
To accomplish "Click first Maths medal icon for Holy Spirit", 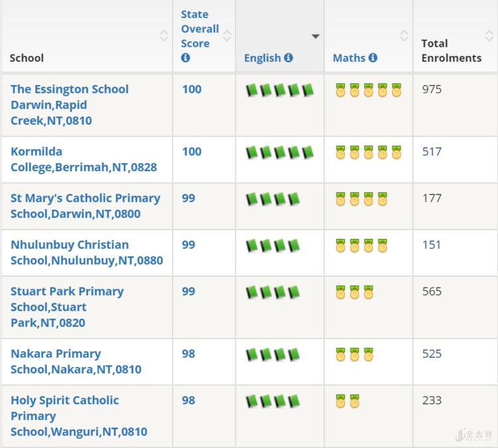I will pyautogui.click(x=341, y=401).
